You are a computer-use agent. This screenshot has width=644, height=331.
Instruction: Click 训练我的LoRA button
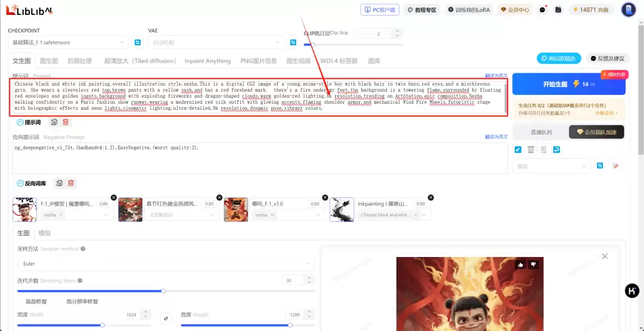tap(469, 10)
